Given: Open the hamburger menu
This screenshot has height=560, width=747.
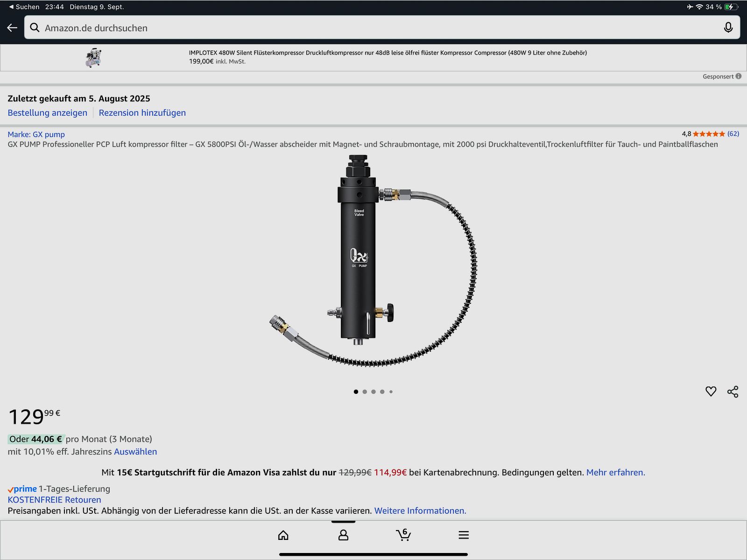Looking at the screenshot, I should 463,535.
